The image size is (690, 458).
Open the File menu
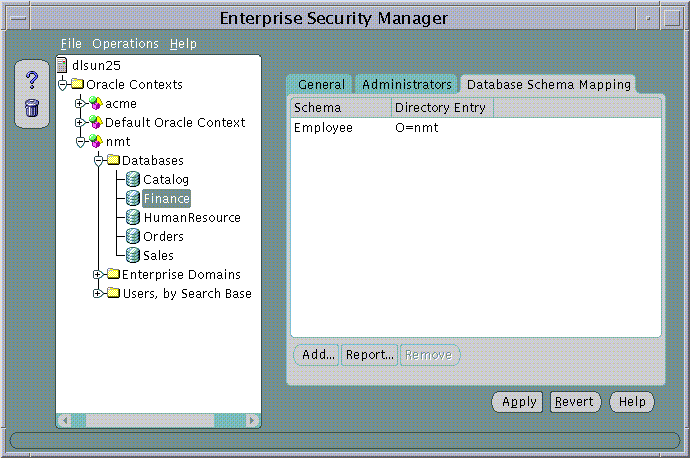pyautogui.click(x=70, y=44)
